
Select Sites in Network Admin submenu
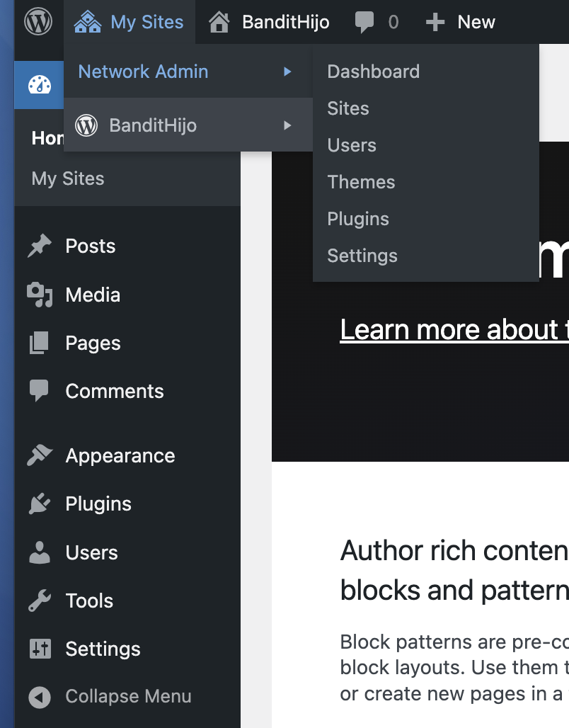pos(348,108)
